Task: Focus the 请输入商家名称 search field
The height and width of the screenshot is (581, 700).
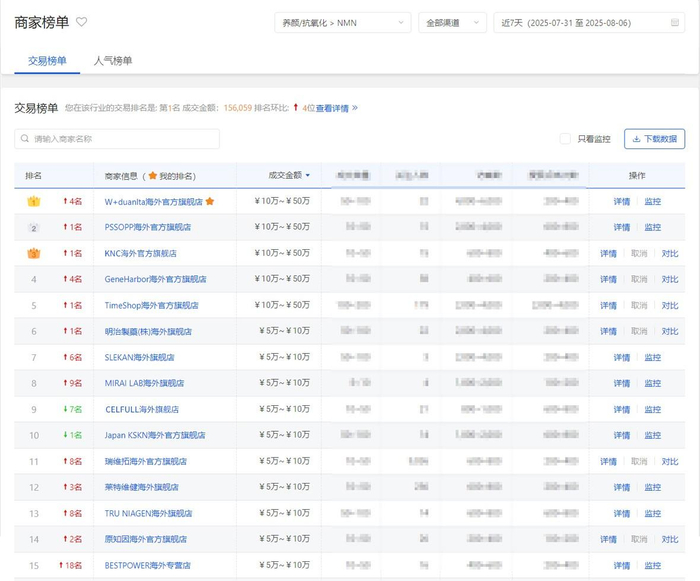Action: pos(117,139)
